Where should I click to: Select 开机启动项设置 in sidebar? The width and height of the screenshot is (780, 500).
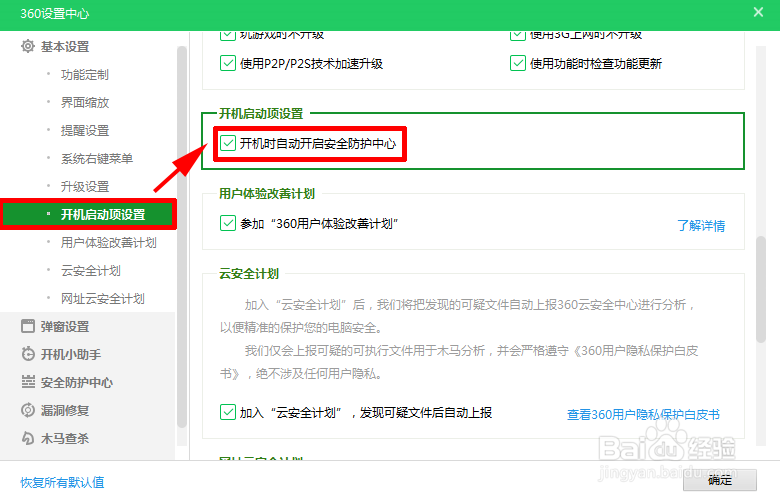pos(89,214)
